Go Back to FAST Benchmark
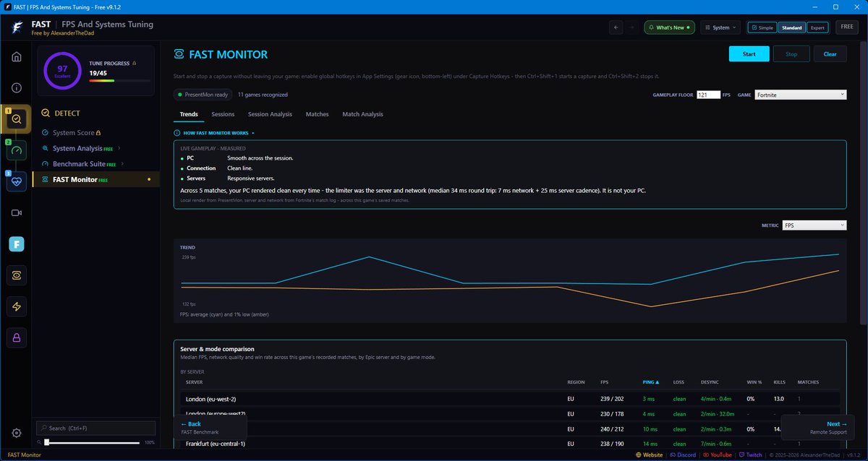 tap(210, 427)
